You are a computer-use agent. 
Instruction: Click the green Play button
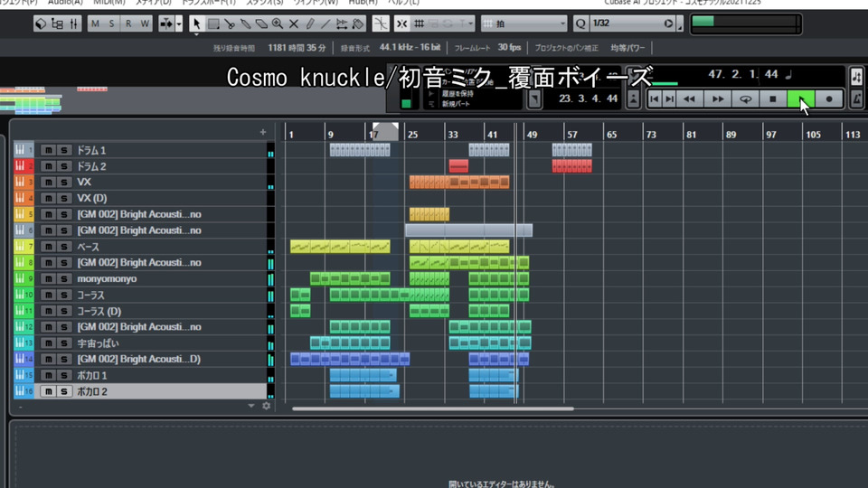click(x=801, y=99)
